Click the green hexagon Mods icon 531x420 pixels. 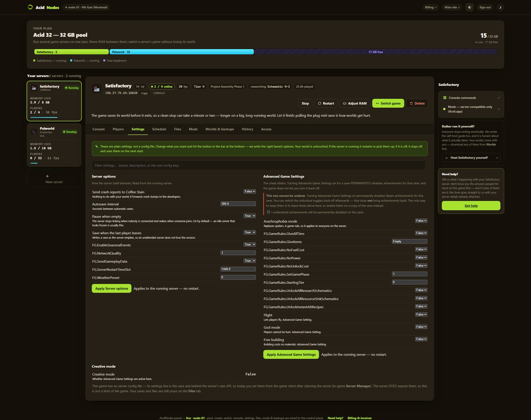(x=444, y=109)
